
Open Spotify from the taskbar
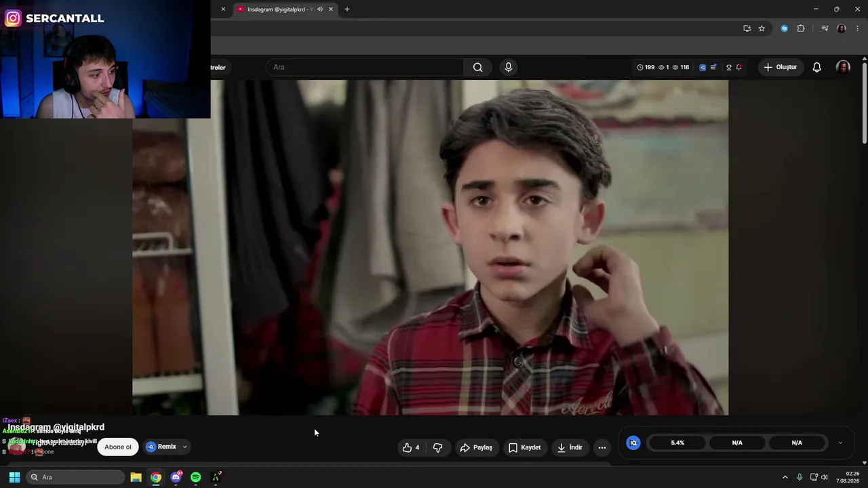[x=196, y=477]
